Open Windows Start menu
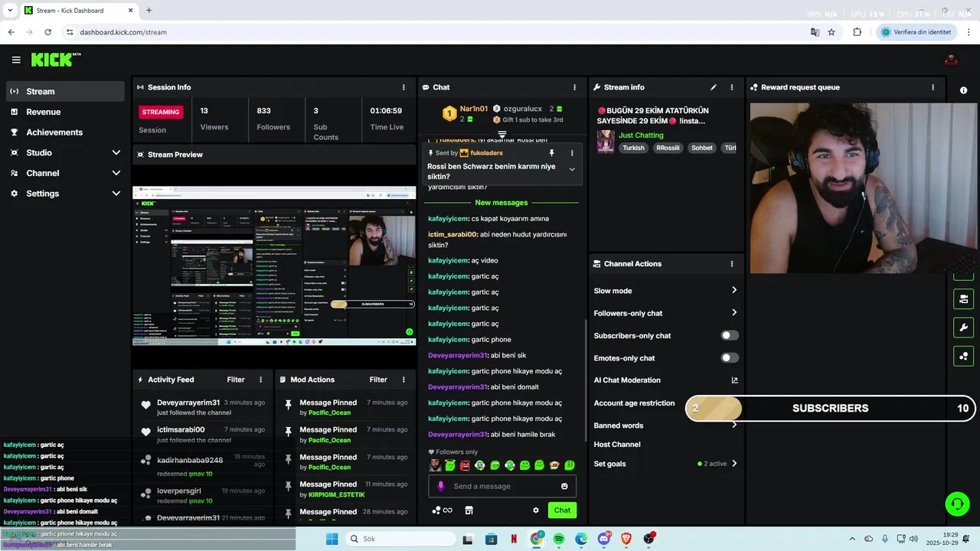 click(x=332, y=539)
